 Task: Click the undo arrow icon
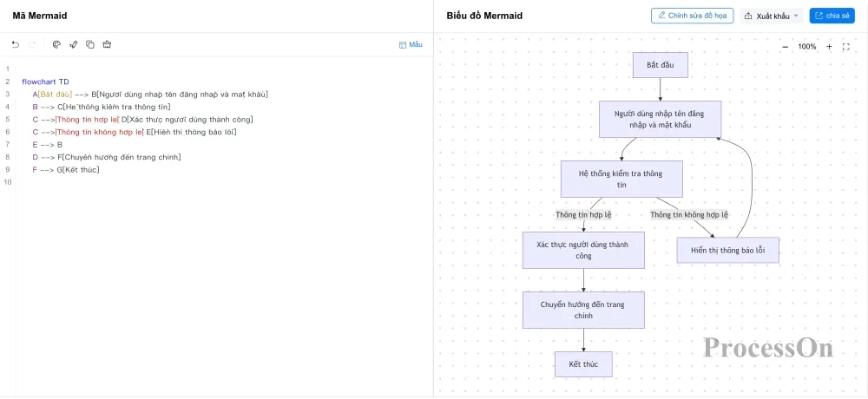coord(16,45)
